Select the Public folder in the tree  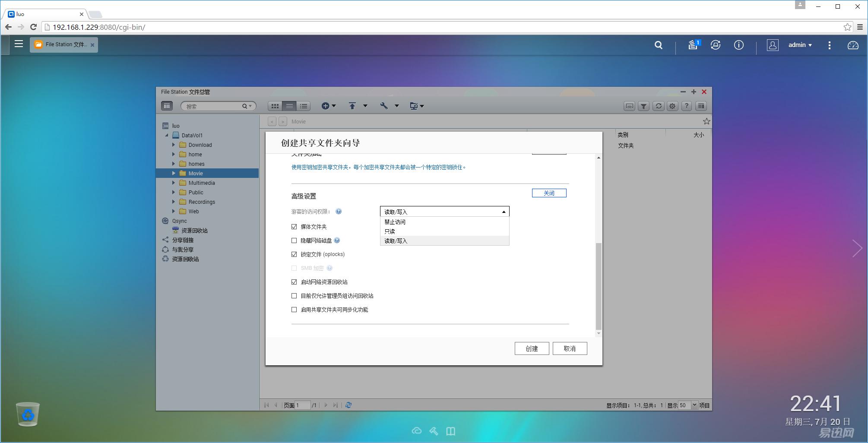click(x=196, y=192)
